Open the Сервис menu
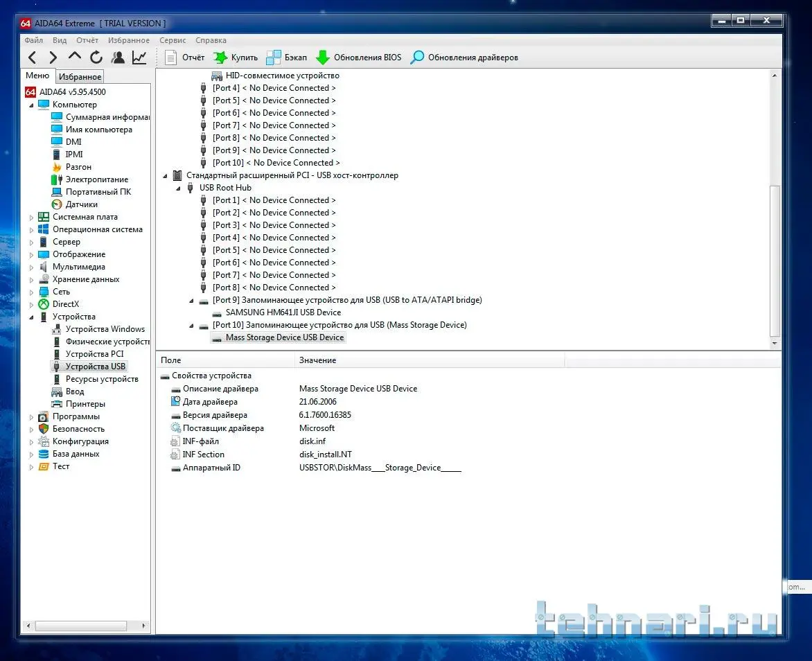The width and height of the screenshot is (812, 661). pyautogui.click(x=173, y=40)
